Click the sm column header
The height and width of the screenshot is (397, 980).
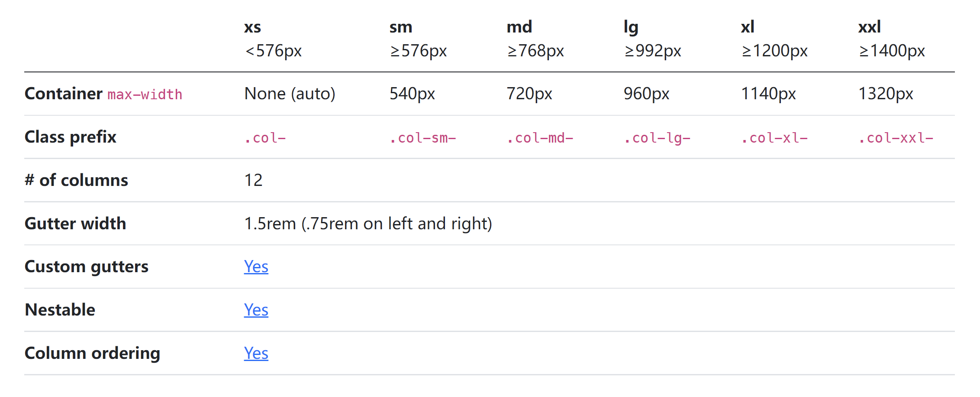(400, 27)
